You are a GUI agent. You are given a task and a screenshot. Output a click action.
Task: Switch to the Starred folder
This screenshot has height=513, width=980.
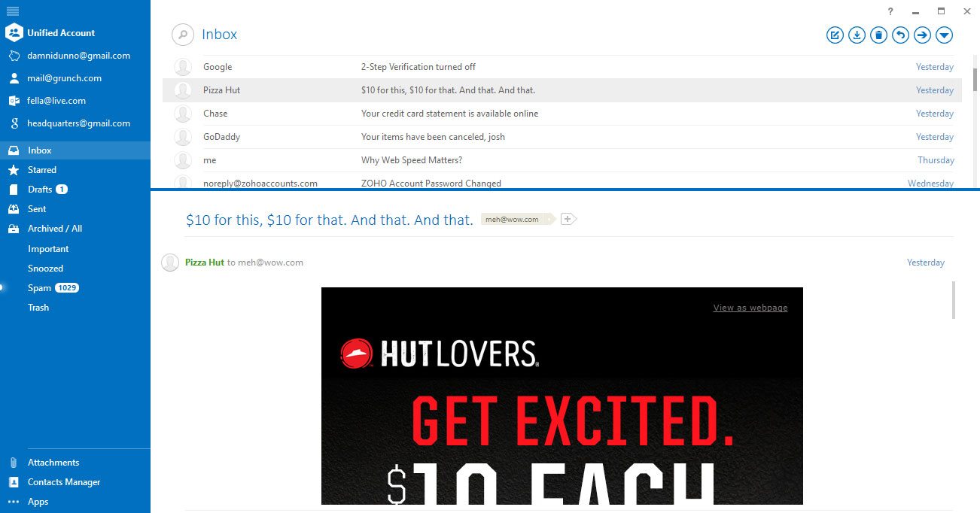point(42,170)
